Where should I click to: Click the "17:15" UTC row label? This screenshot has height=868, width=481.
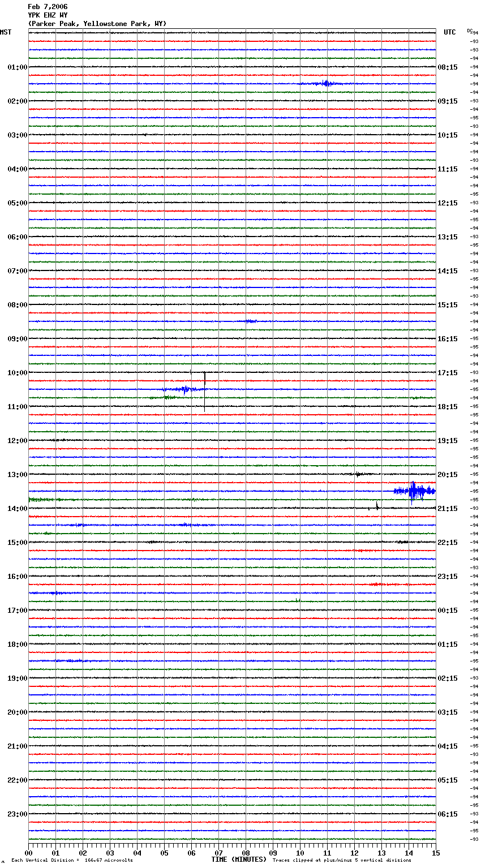tap(448, 373)
